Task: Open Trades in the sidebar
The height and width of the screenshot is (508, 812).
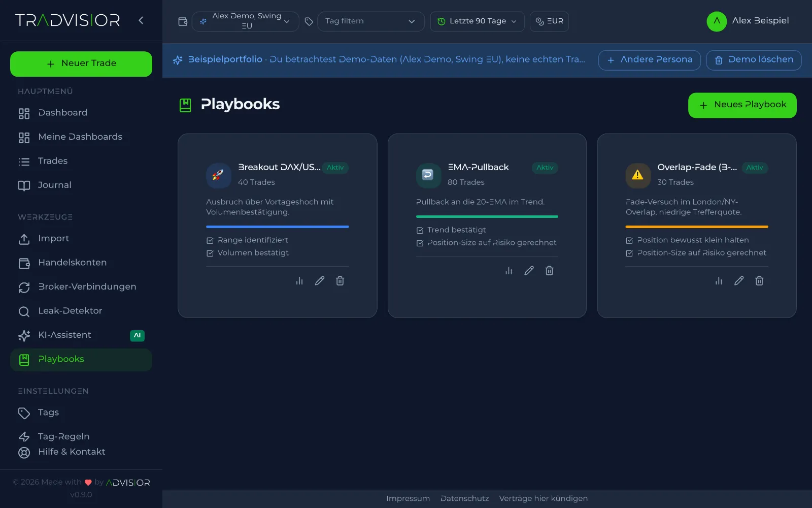Action: click(x=81, y=161)
